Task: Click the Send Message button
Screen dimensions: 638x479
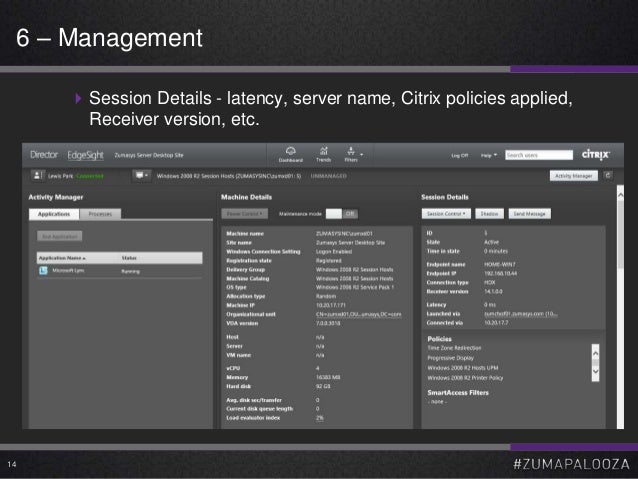Action: tap(529, 214)
